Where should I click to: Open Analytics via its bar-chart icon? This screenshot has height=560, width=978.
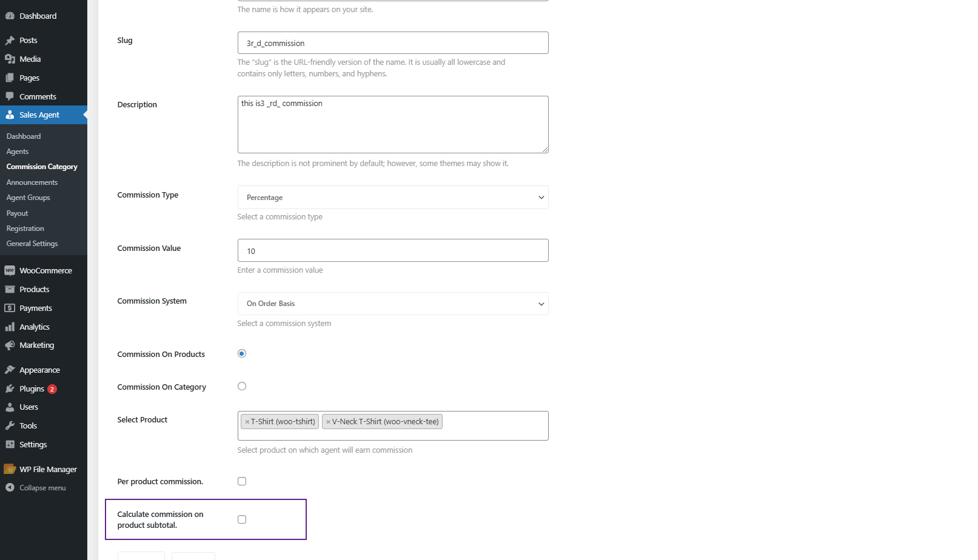tap(10, 327)
